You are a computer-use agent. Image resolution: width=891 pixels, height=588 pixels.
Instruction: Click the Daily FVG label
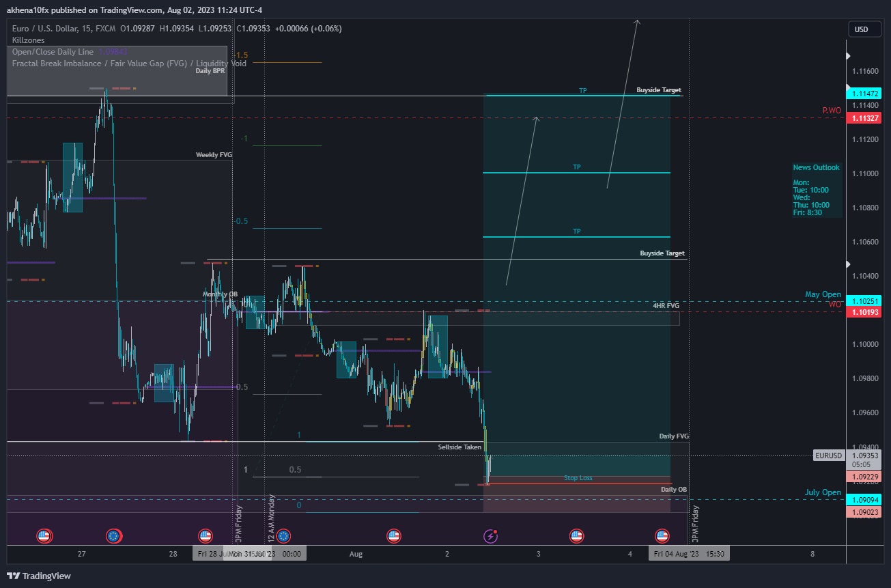(x=673, y=436)
